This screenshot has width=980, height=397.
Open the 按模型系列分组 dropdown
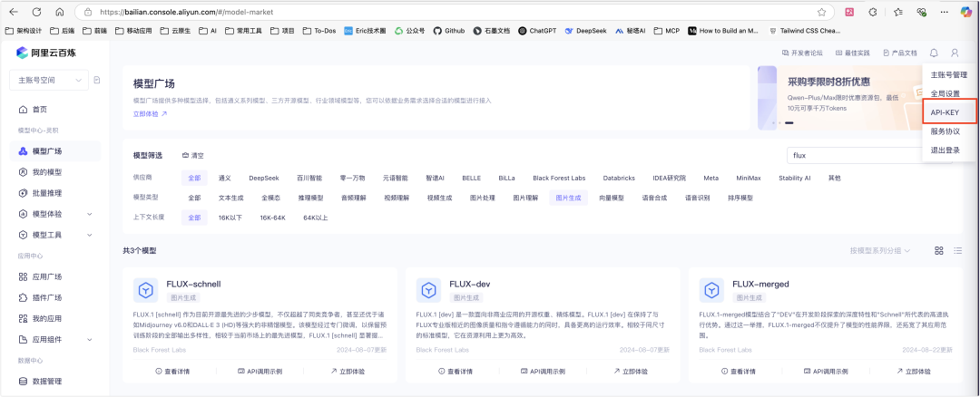(x=880, y=250)
